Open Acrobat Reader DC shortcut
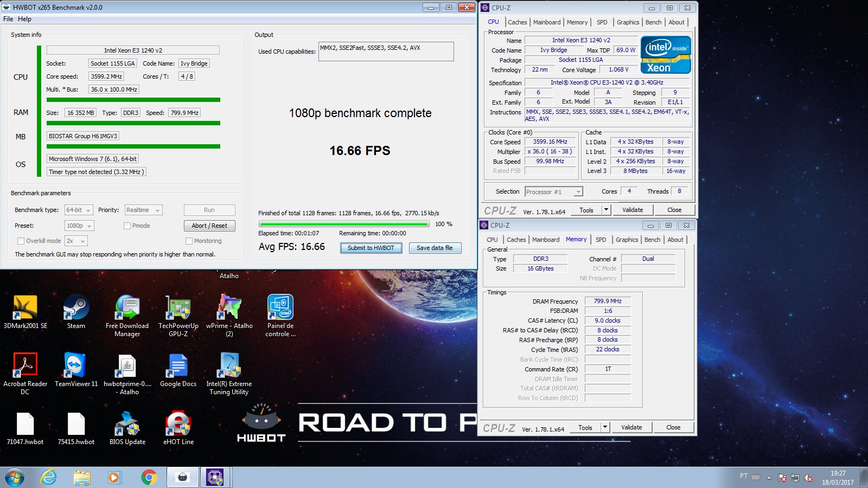This screenshot has width=868, height=488. pyautogui.click(x=25, y=374)
